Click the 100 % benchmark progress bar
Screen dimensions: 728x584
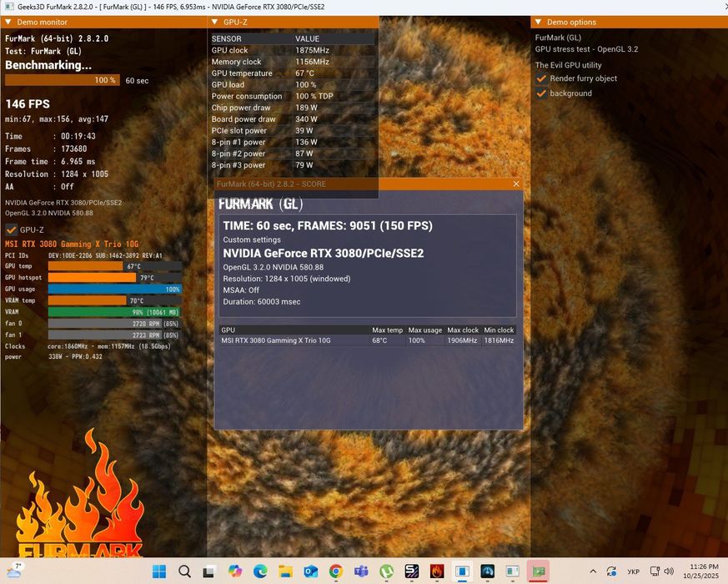(x=63, y=80)
